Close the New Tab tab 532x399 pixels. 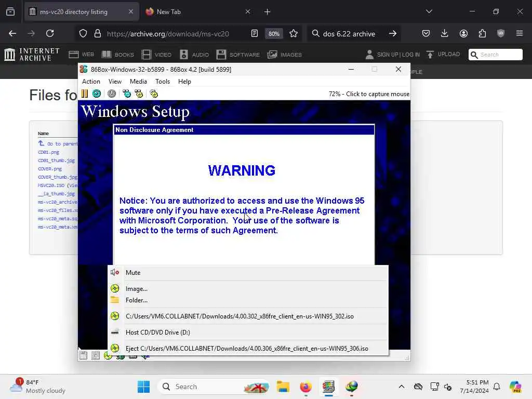click(x=248, y=12)
